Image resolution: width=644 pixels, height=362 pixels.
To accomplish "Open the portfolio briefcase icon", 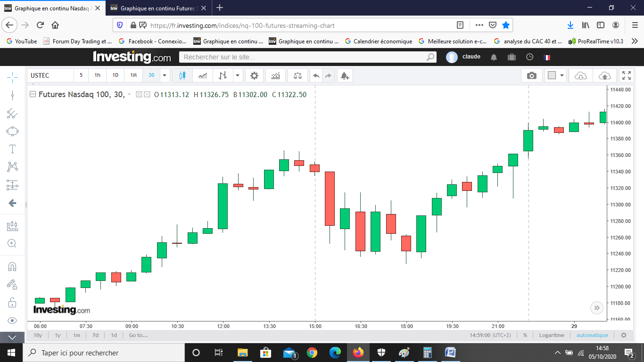I will (x=512, y=57).
